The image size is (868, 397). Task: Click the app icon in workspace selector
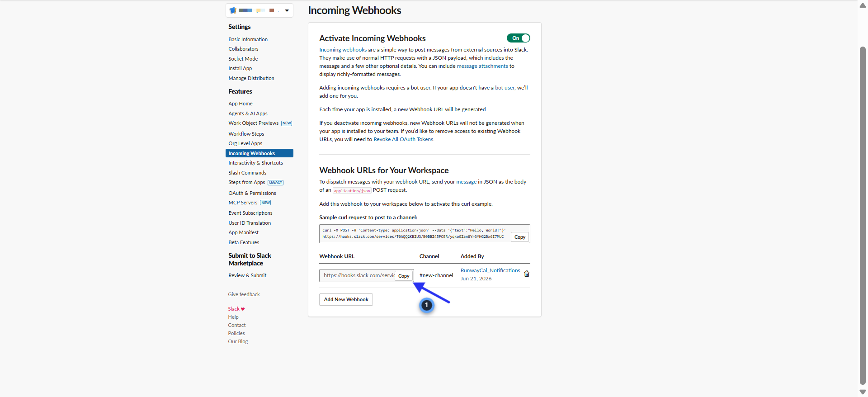pyautogui.click(x=233, y=10)
